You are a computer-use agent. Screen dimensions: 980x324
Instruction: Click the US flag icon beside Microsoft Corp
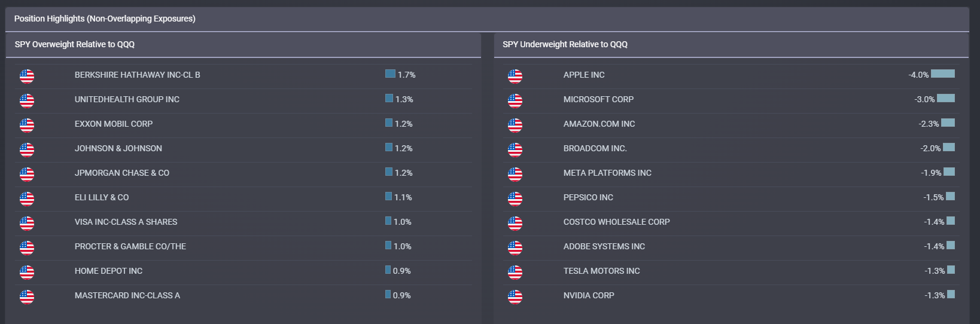515,101
